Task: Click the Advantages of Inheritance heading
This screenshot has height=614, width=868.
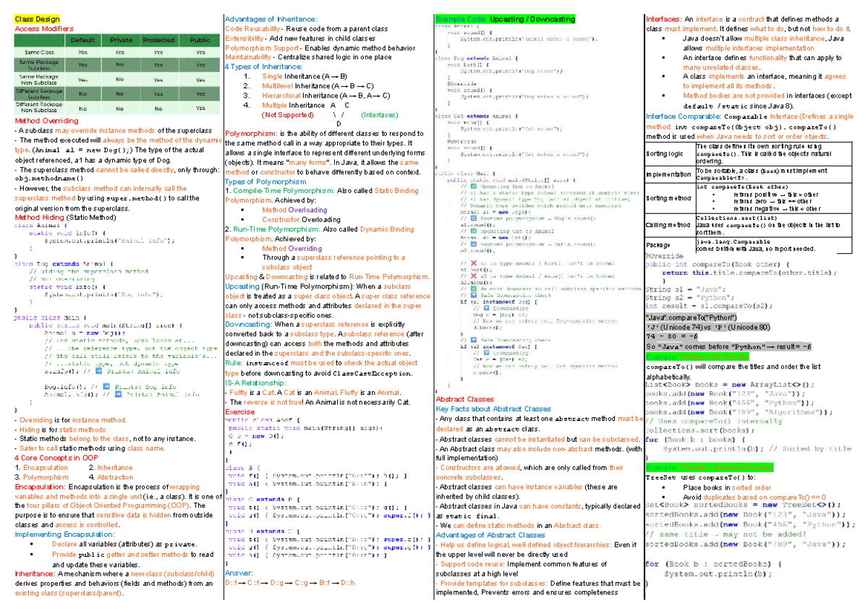Action: (x=272, y=20)
